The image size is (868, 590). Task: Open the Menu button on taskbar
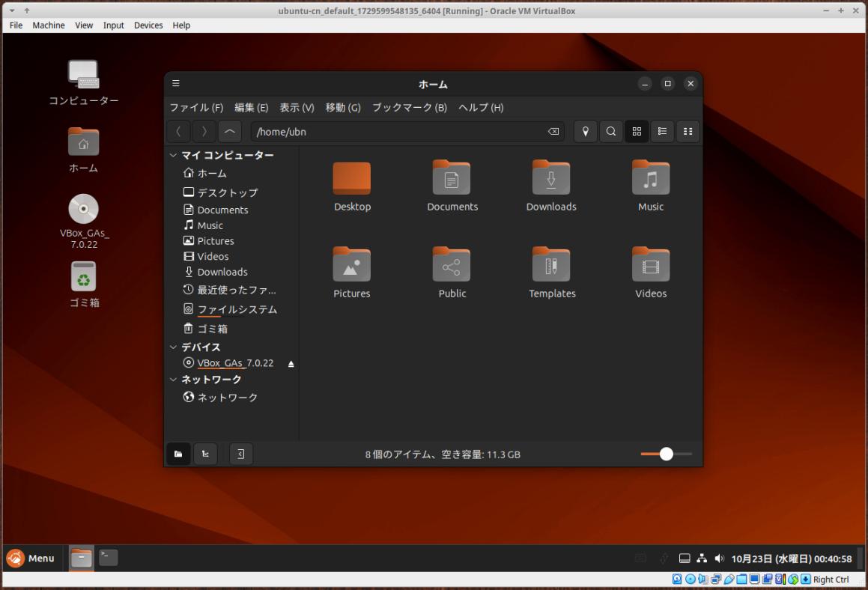[x=31, y=558]
